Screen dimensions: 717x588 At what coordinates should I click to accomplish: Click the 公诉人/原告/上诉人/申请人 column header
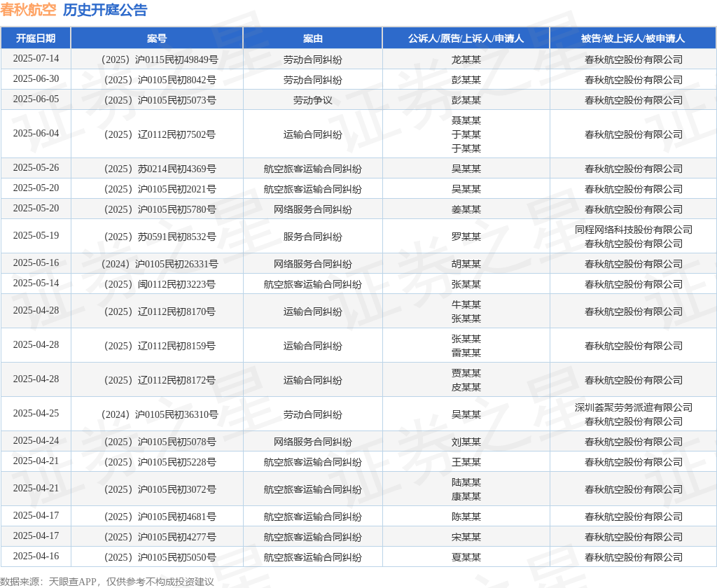[x=466, y=38]
